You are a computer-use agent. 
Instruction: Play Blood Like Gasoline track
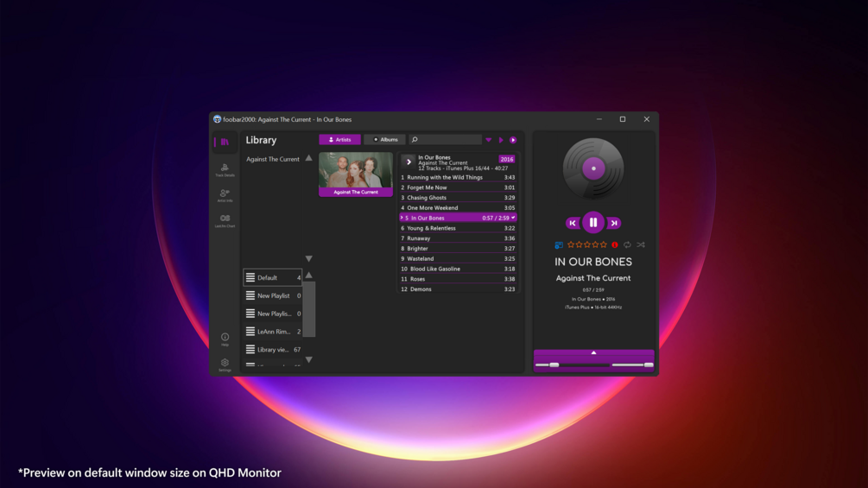(x=458, y=269)
